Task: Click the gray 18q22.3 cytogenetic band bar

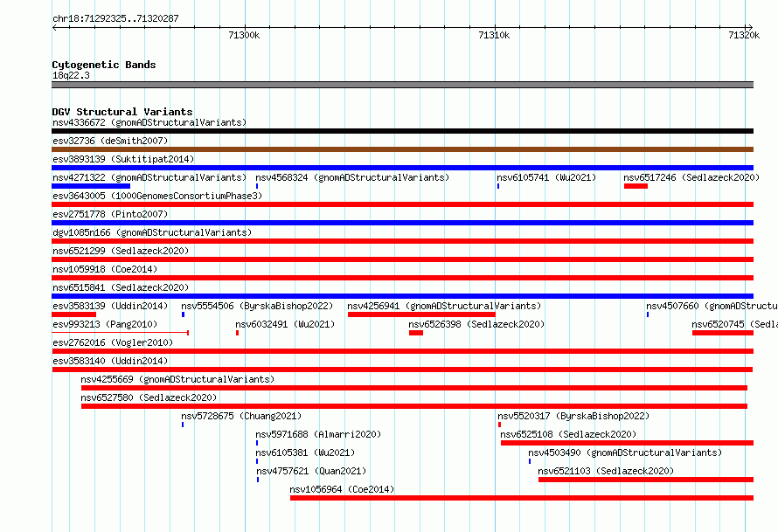Action: (402, 85)
